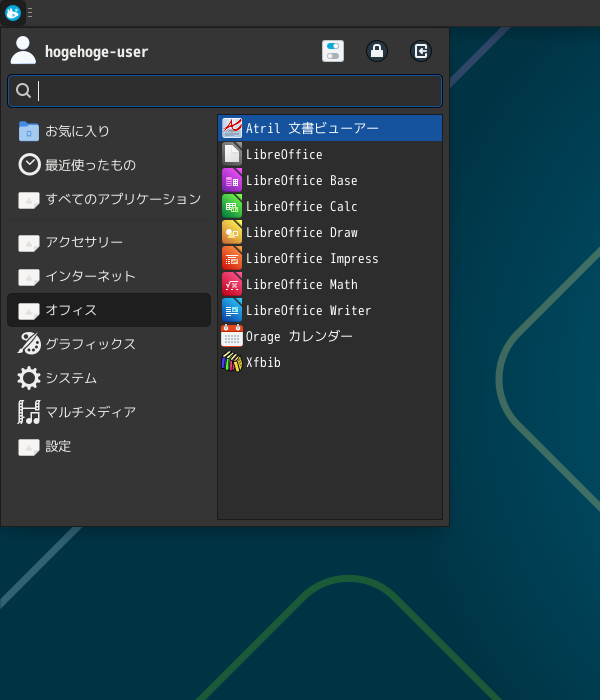The width and height of the screenshot is (600, 700).
Task: Open the グラフィックス category
Action: 90,344
